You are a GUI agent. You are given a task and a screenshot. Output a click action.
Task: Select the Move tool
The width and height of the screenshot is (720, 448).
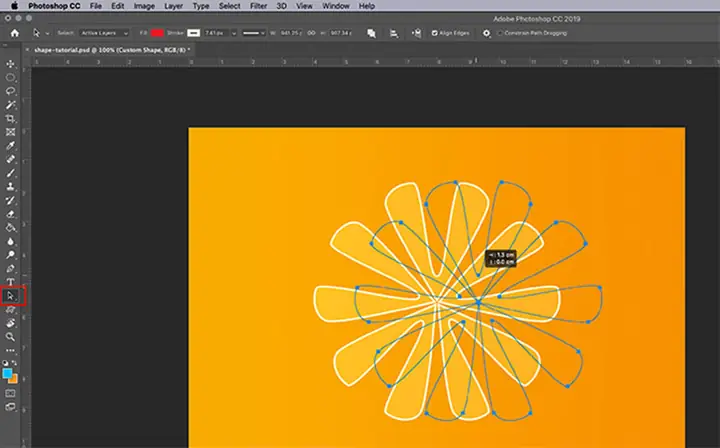(x=10, y=64)
